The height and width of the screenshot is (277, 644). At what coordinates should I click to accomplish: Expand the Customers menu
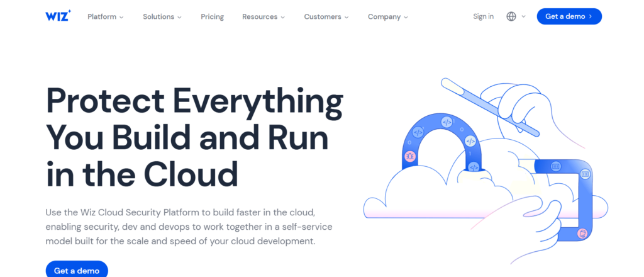point(326,17)
